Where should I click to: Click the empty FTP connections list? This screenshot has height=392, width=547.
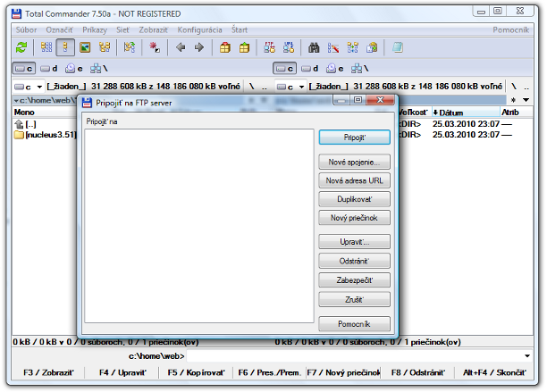click(199, 226)
